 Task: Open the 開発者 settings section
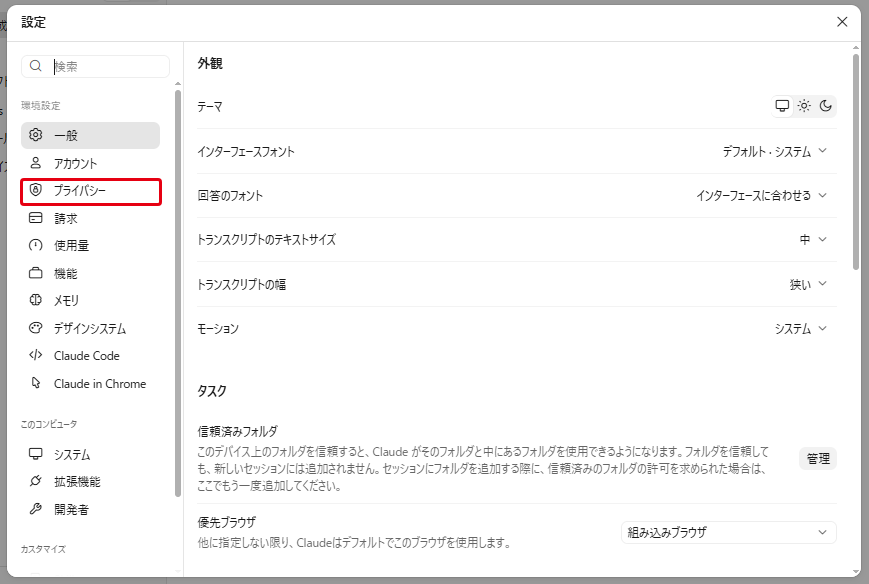pyautogui.click(x=90, y=509)
